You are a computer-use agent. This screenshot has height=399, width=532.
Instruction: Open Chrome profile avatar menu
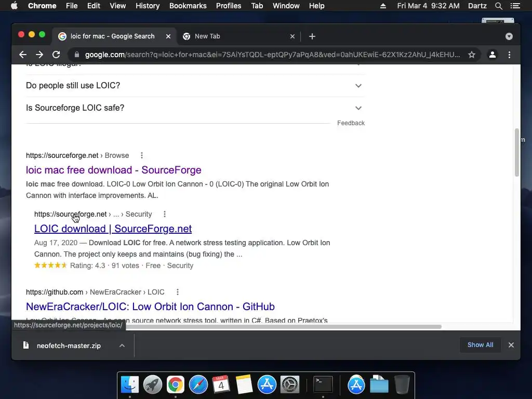pyautogui.click(x=493, y=55)
